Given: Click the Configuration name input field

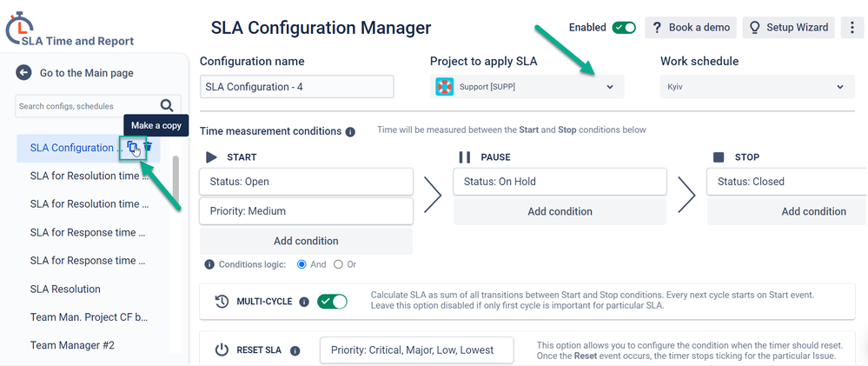Looking at the screenshot, I should pyautogui.click(x=296, y=87).
